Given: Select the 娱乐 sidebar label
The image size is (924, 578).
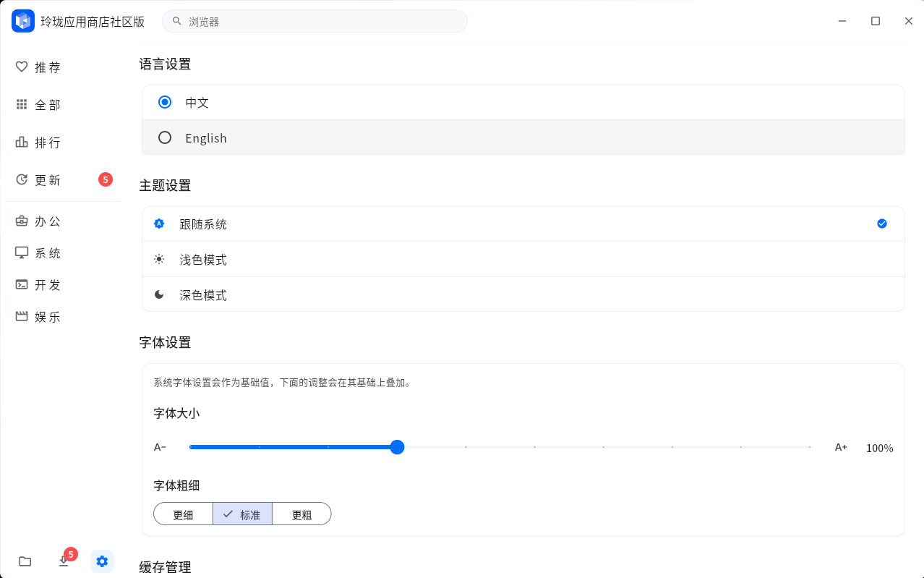Looking at the screenshot, I should tap(48, 317).
